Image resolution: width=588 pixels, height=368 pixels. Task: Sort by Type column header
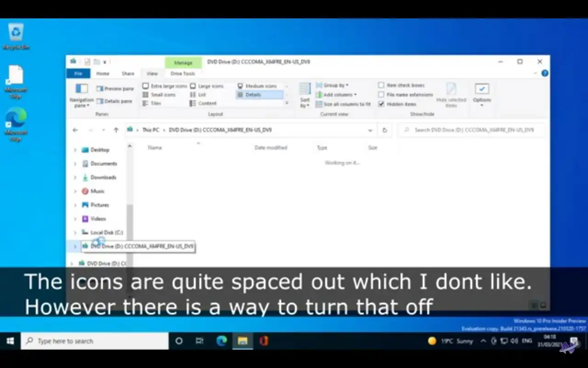click(322, 148)
